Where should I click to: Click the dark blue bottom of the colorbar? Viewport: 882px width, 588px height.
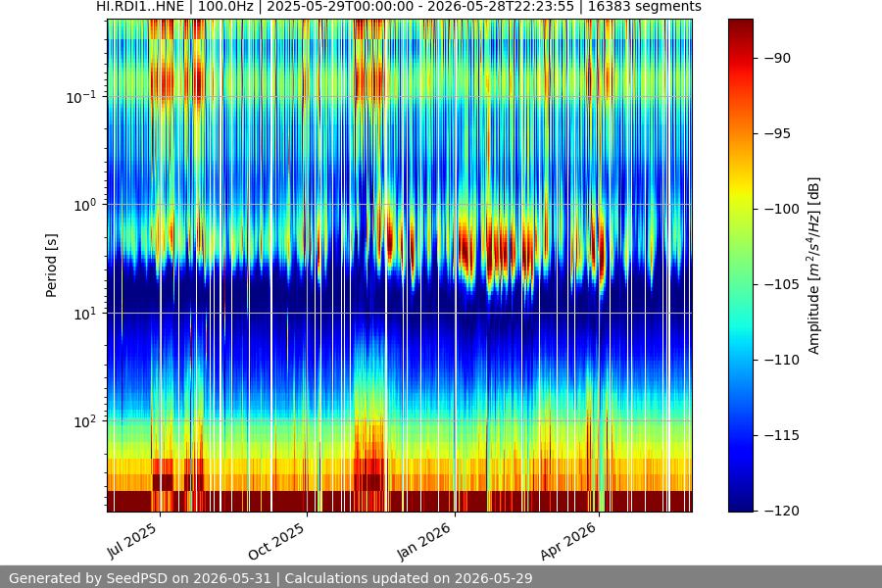[740, 504]
